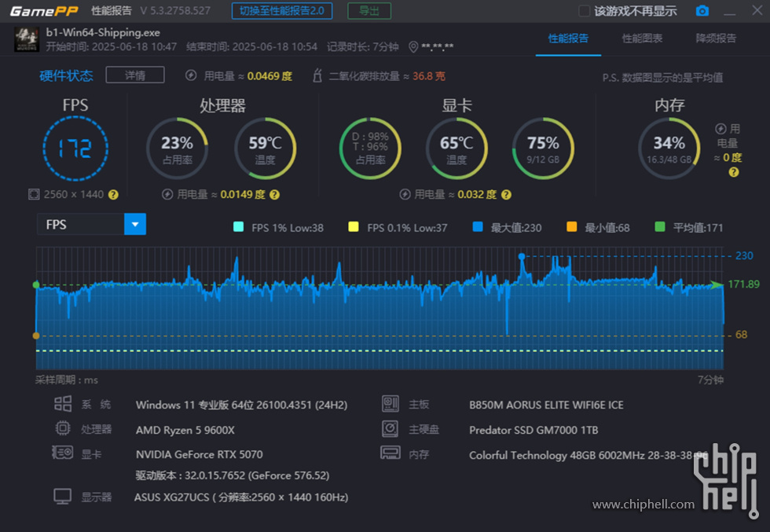Viewport: 770px width, 532px height.
Task: Click the FPS 172 circular gauge
Action: (x=75, y=149)
